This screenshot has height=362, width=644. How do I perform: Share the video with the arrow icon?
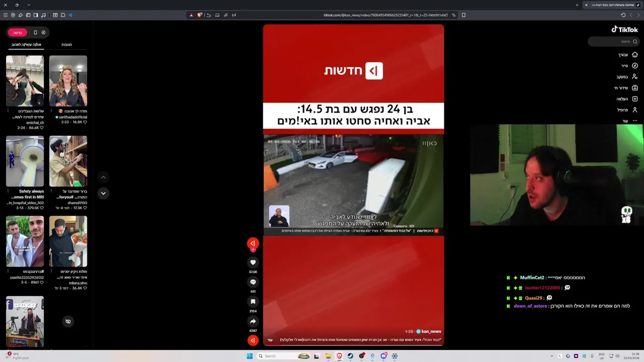[x=253, y=321]
